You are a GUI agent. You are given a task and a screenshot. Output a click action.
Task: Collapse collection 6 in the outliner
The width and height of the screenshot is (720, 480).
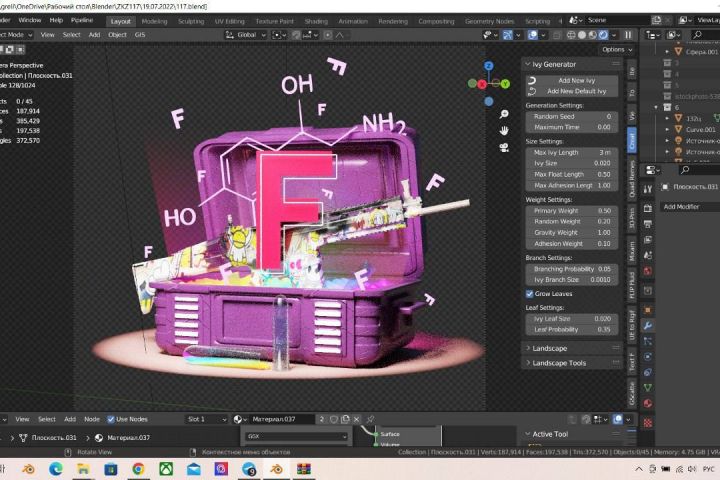(656, 107)
